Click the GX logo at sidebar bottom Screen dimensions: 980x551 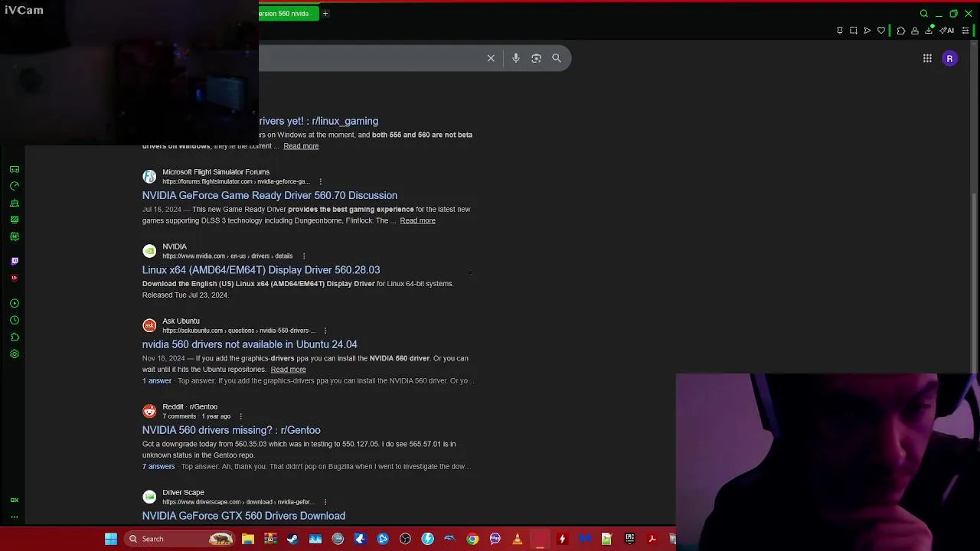pos(15,500)
